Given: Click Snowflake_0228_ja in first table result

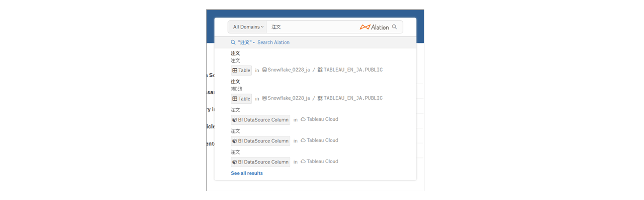Looking at the screenshot, I should (288, 70).
